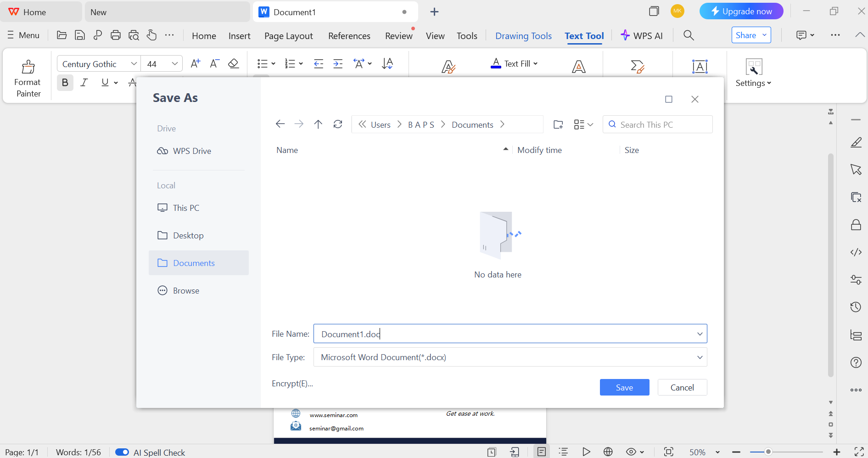This screenshot has height=458, width=868.
Task: Open the Drawing Tools tab
Action: click(523, 35)
